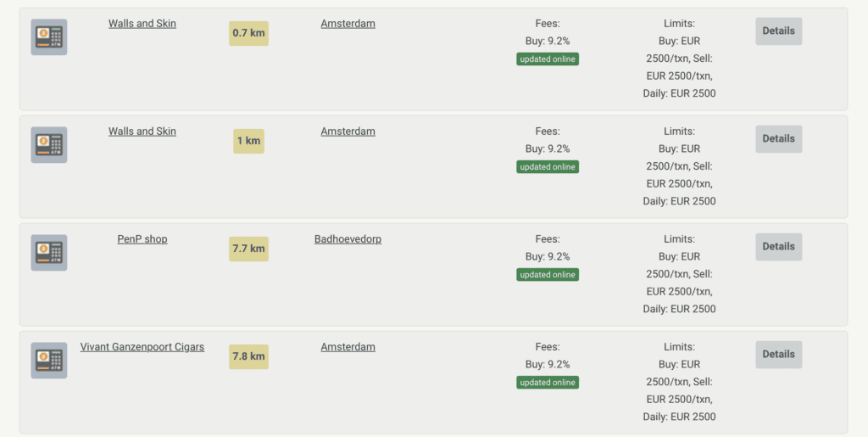Open the Walls and Skin link at 1 km
Image resolution: width=868 pixels, height=437 pixels.
142,132
